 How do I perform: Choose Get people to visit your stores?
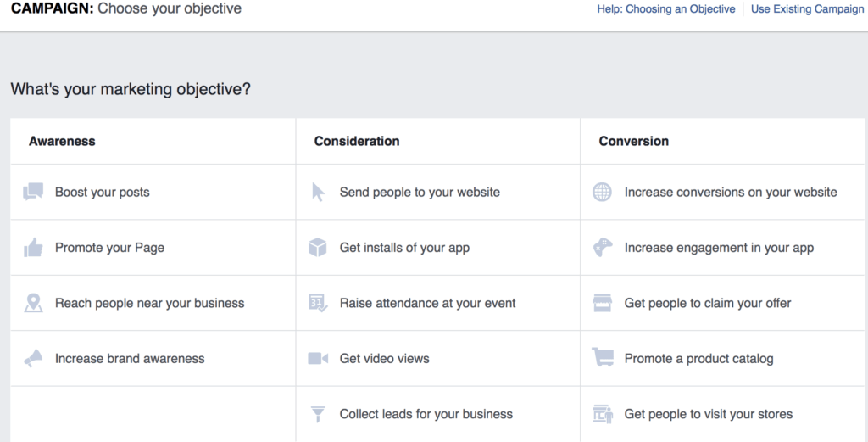click(722, 414)
